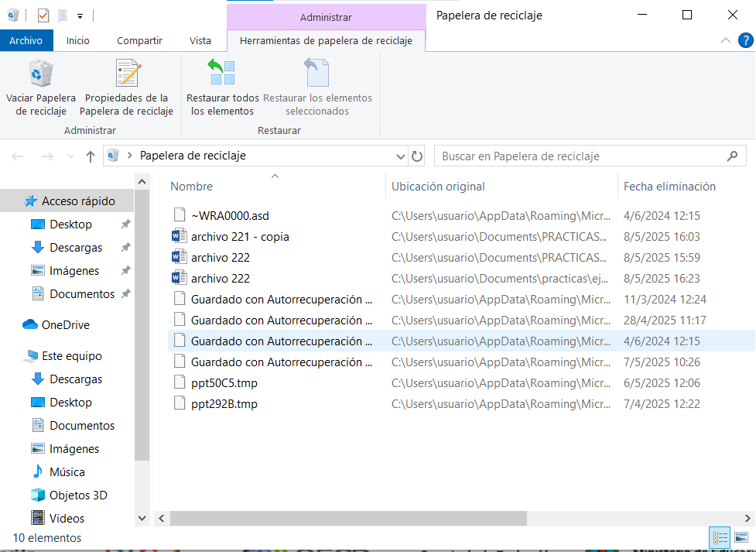Switch to the Vista tab
Viewport: 756px width, 552px height.
200,40
